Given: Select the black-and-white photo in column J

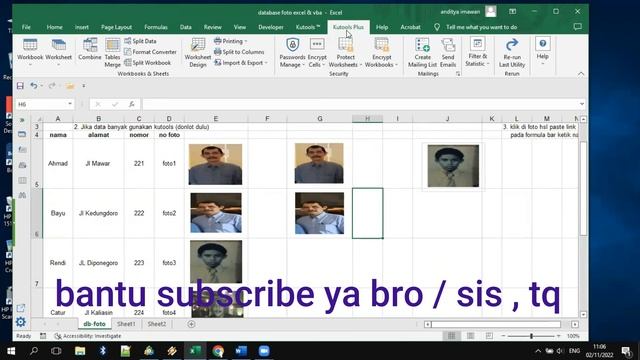Looking at the screenshot, I should (x=453, y=166).
